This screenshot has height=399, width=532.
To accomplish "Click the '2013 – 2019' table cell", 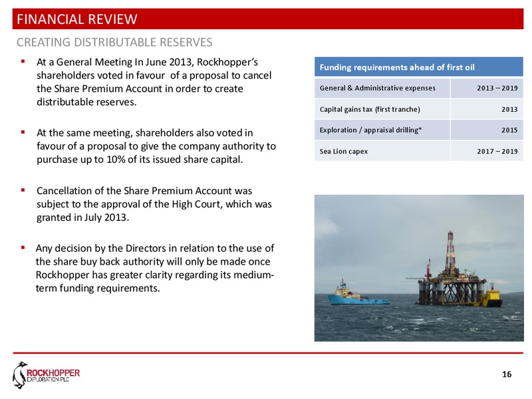I will pos(487,88).
